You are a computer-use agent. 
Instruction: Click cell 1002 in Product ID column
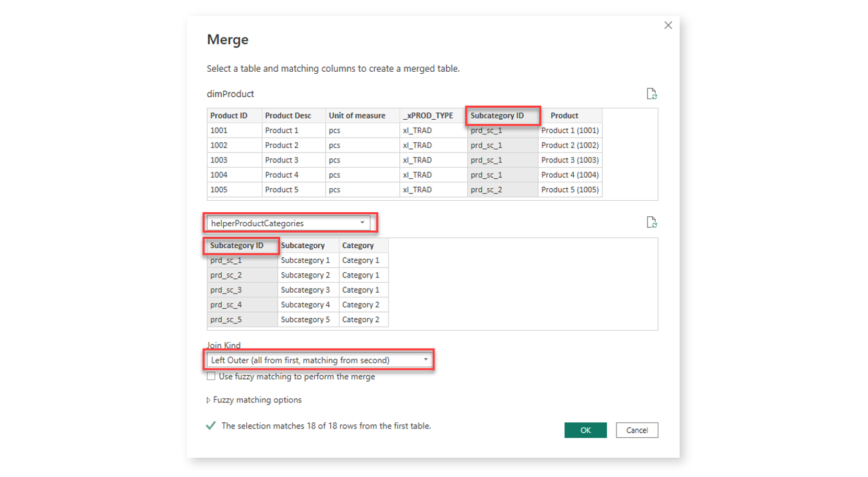click(234, 145)
